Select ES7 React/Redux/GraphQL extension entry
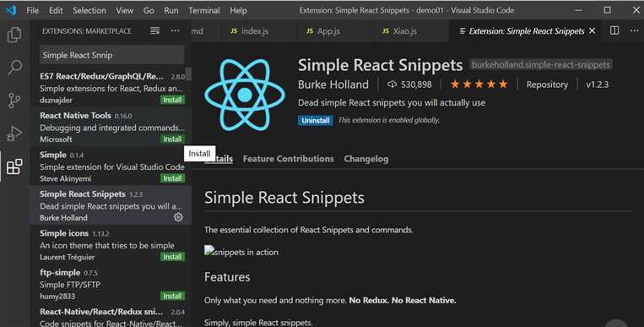Viewport: 644px width, 327px height. click(x=111, y=88)
